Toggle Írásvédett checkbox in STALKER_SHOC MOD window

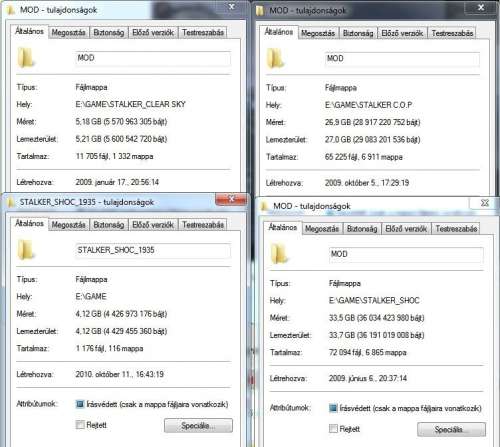(333, 408)
